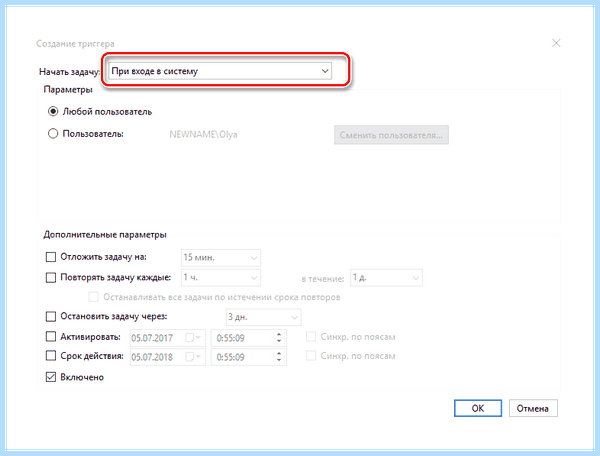Open date picker for 05.07.2017

point(193,337)
